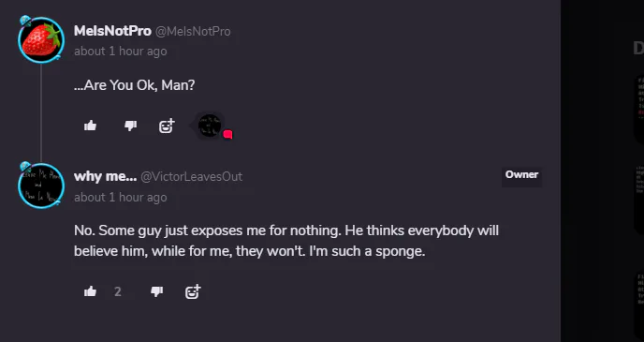Click the Owner badge on the reply

521,174
